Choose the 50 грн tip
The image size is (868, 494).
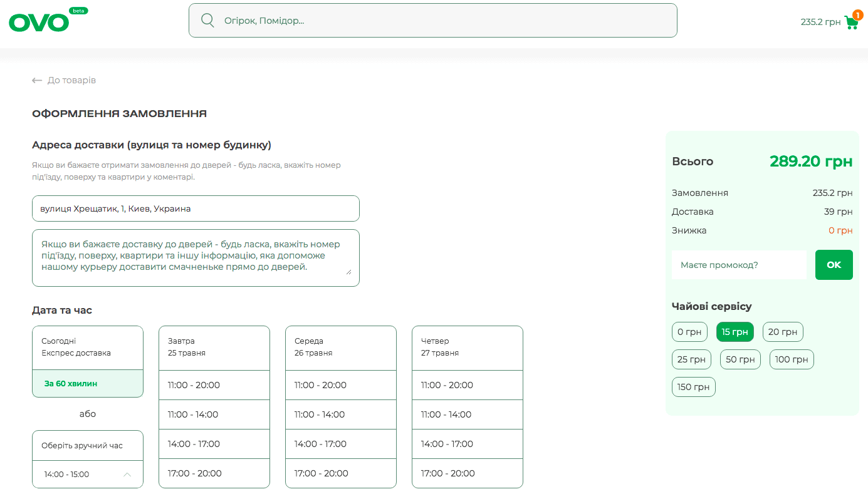(x=740, y=359)
